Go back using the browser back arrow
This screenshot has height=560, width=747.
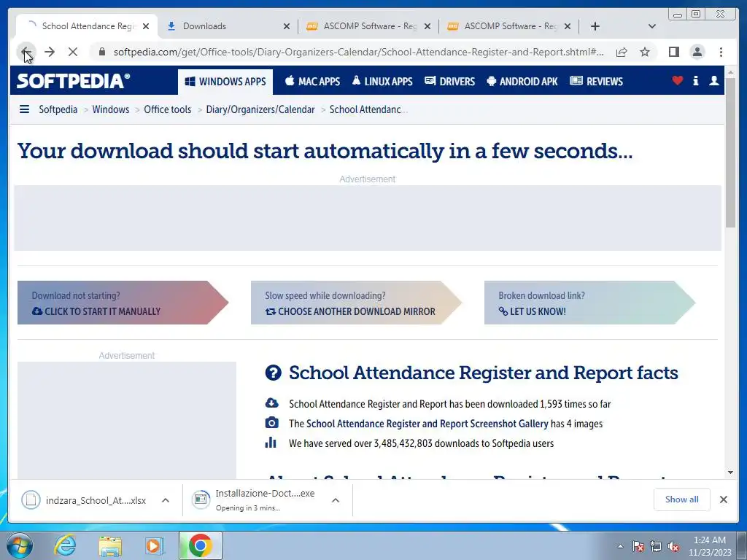(x=27, y=52)
